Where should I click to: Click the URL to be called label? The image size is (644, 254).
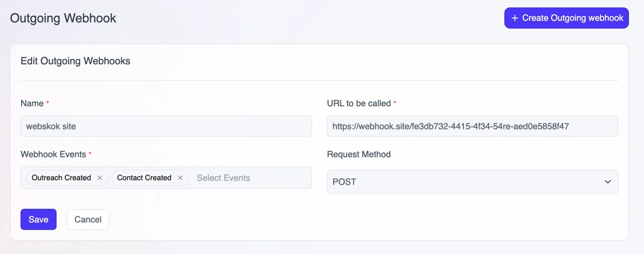coord(359,103)
